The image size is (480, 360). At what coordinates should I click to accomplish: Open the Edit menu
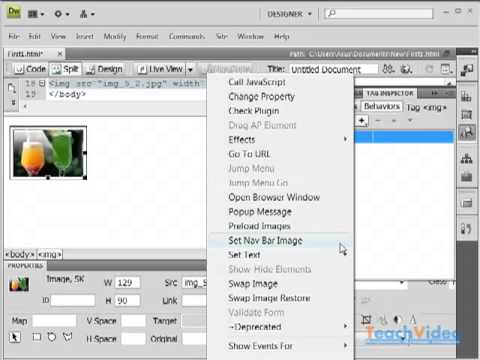34,36
